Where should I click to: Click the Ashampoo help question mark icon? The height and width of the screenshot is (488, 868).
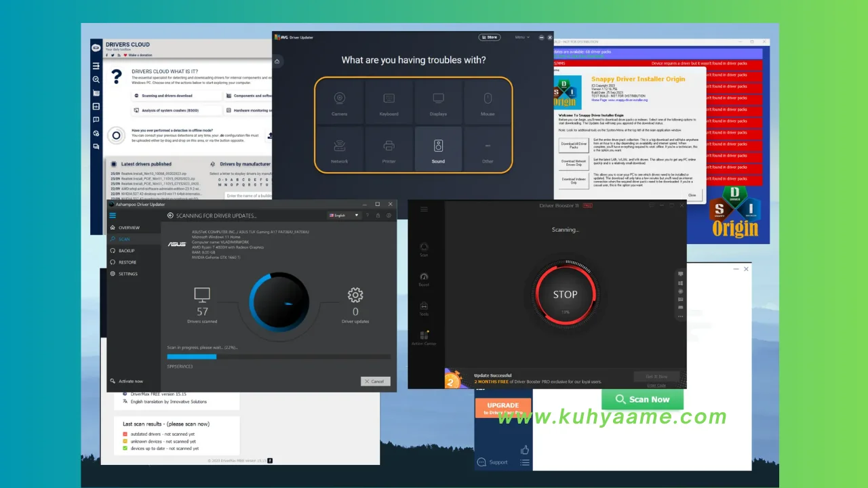coord(368,216)
